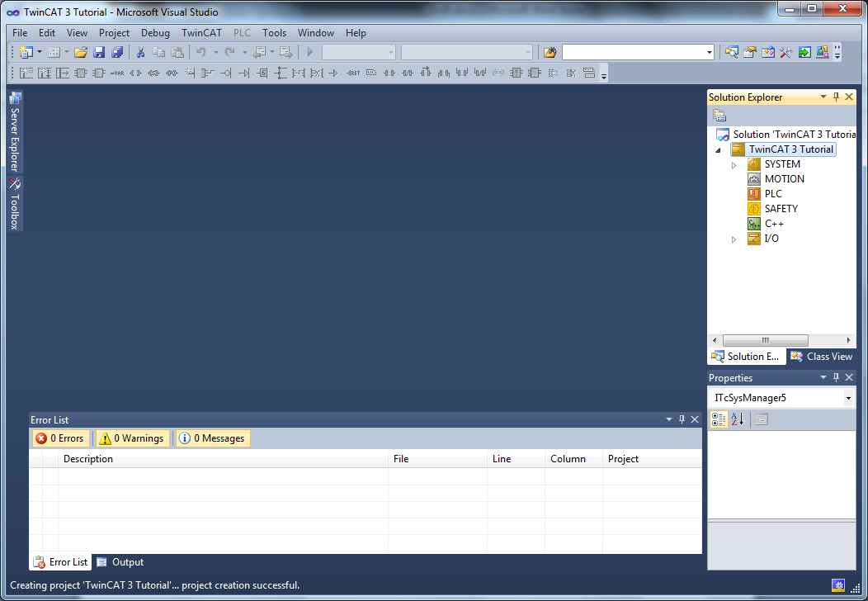Sort by the File column header
The width and height of the screenshot is (868, 601).
point(437,459)
